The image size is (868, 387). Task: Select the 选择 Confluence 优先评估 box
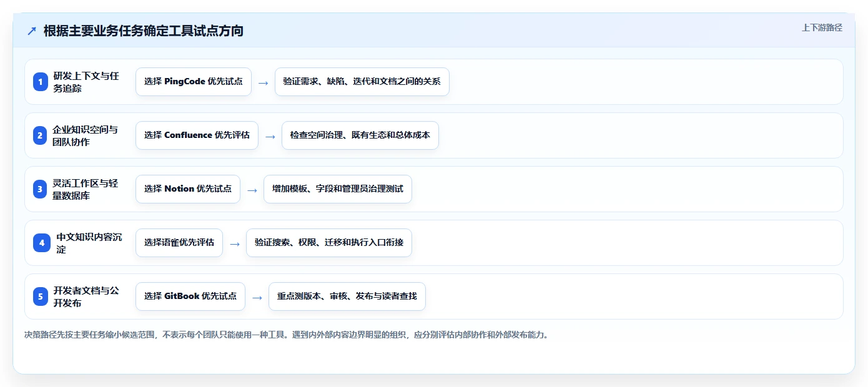point(197,135)
